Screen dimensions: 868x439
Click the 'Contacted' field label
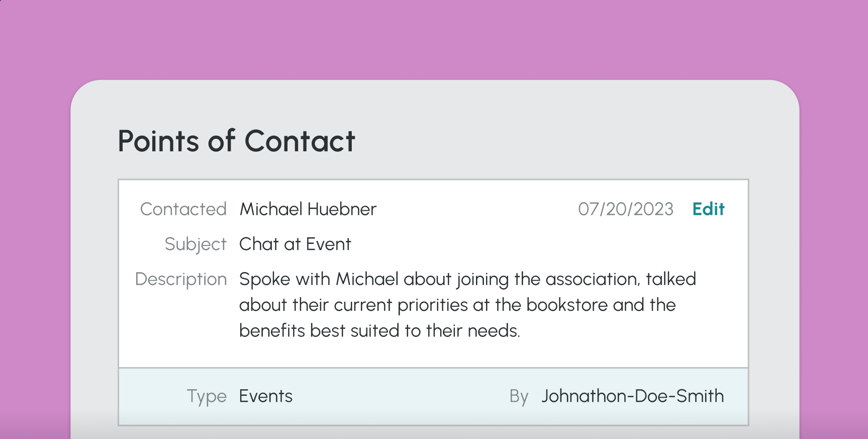click(183, 209)
